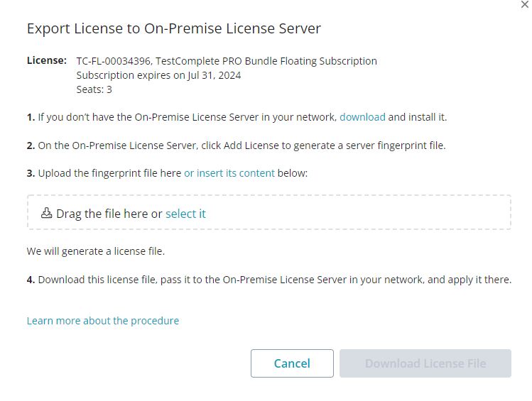
Task: Click the 'License:' label
Action: click(x=47, y=60)
